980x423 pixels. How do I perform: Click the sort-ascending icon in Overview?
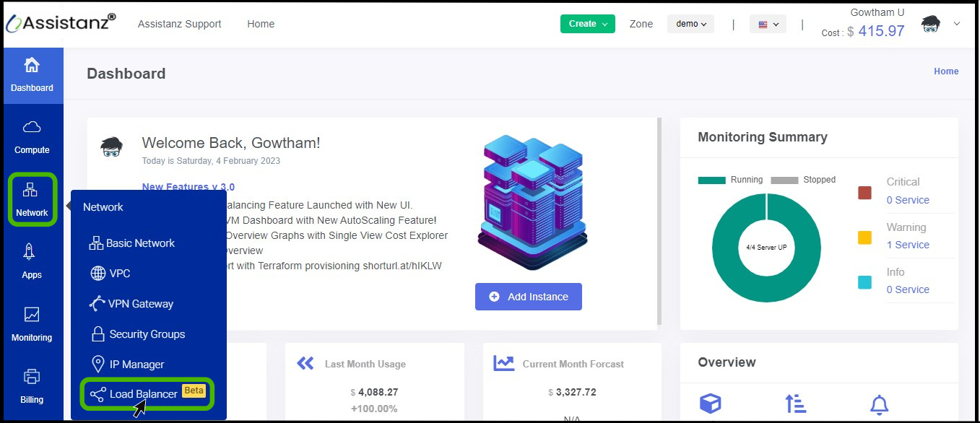coord(795,404)
